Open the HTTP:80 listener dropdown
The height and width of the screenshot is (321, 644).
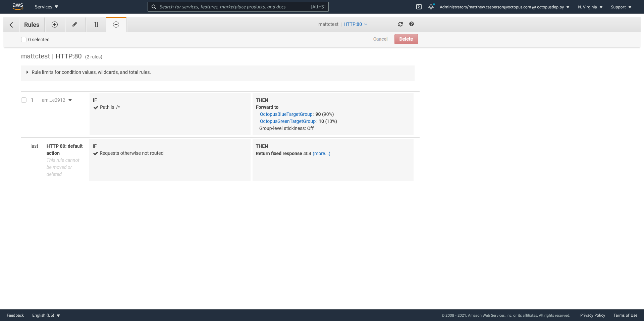click(x=355, y=24)
